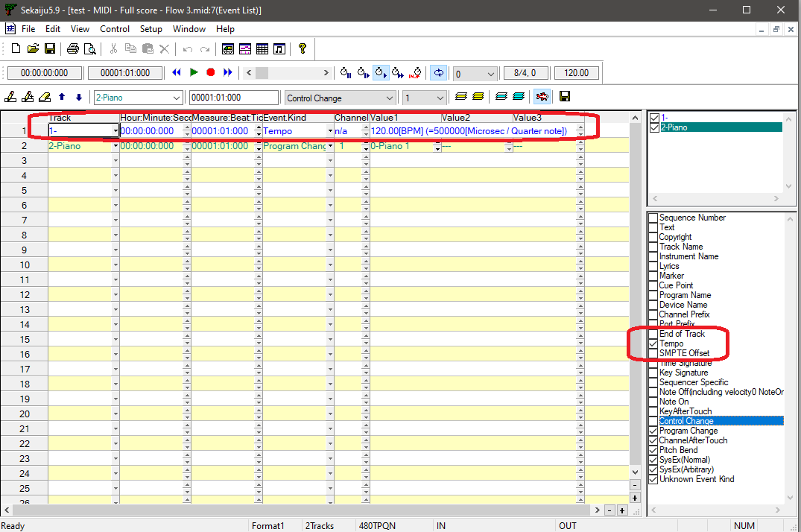This screenshot has height=532, width=801.
Task: Start playback with the green play button
Action: (194, 72)
